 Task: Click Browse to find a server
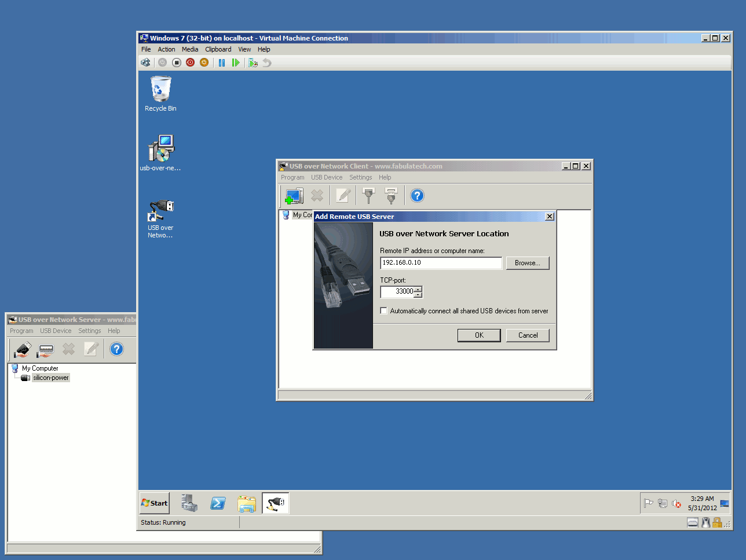pyautogui.click(x=527, y=263)
